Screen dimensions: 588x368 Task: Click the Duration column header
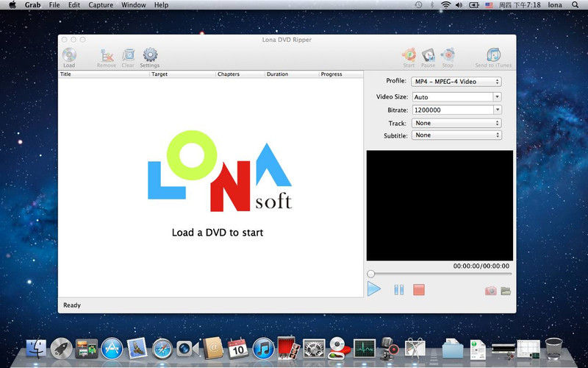[x=292, y=74]
